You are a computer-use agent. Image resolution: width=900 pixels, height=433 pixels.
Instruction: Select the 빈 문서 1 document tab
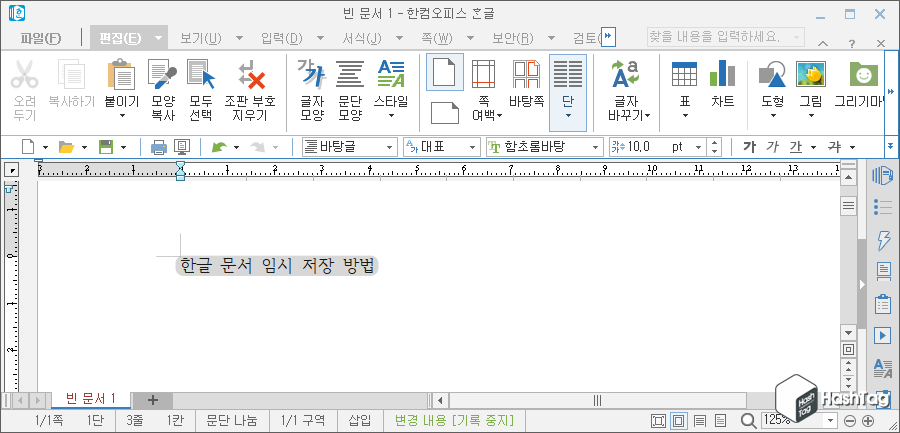pos(91,399)
